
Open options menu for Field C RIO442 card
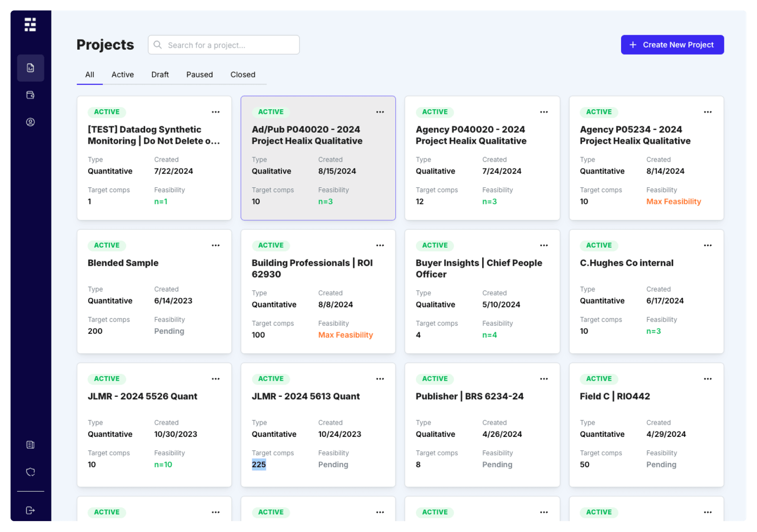click(x=708, y=379)
